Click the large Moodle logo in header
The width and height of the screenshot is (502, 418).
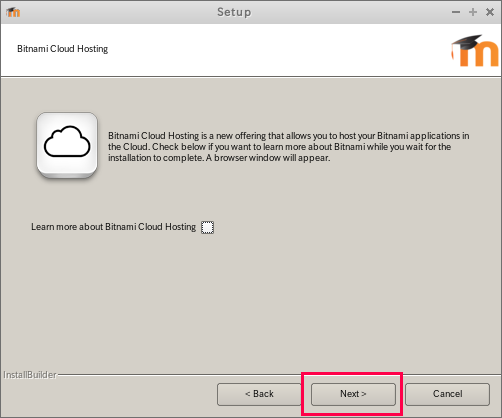(x=475, y=50)
